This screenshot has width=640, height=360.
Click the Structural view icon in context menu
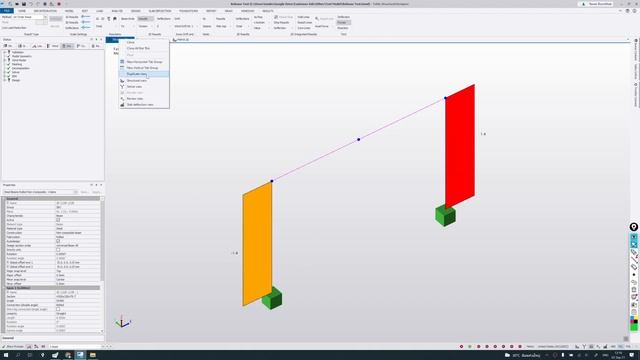(x=122, y=80)
